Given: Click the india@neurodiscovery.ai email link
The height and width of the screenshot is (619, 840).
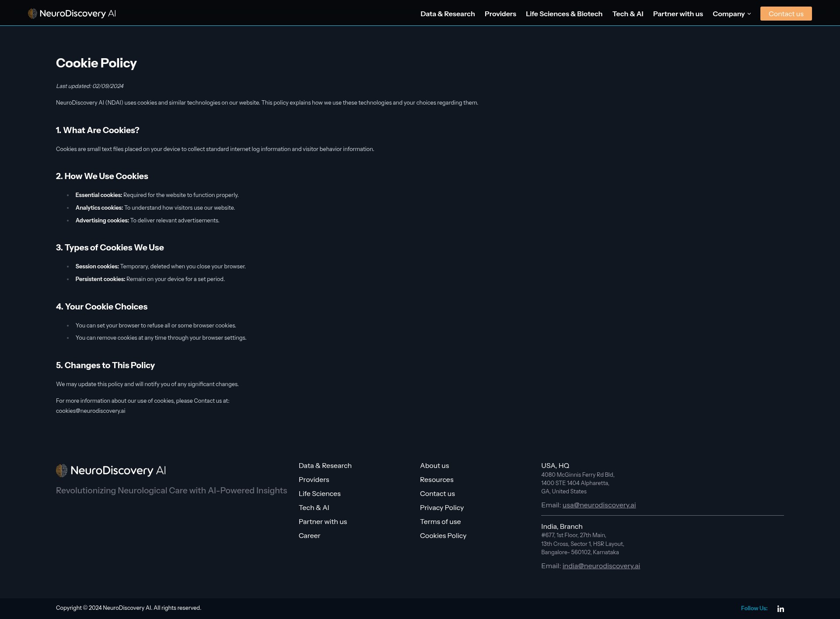Looking at the screenshot, I should pos(601,566).
